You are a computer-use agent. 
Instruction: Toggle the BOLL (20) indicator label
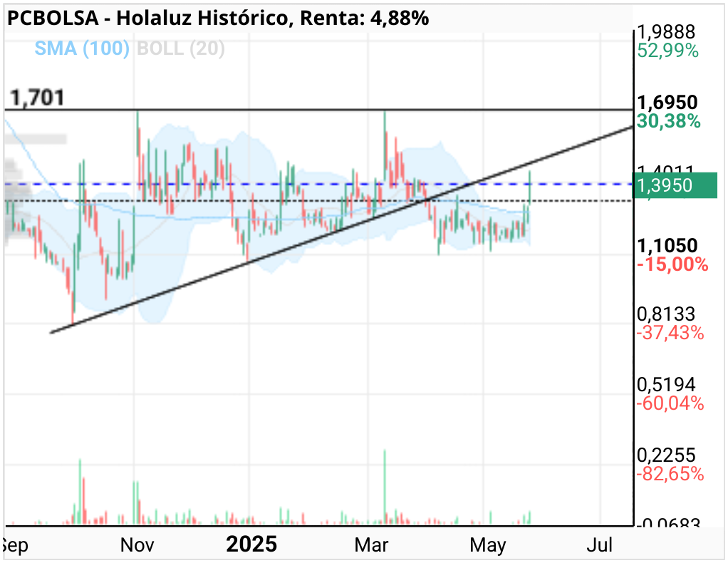point(181,48)
